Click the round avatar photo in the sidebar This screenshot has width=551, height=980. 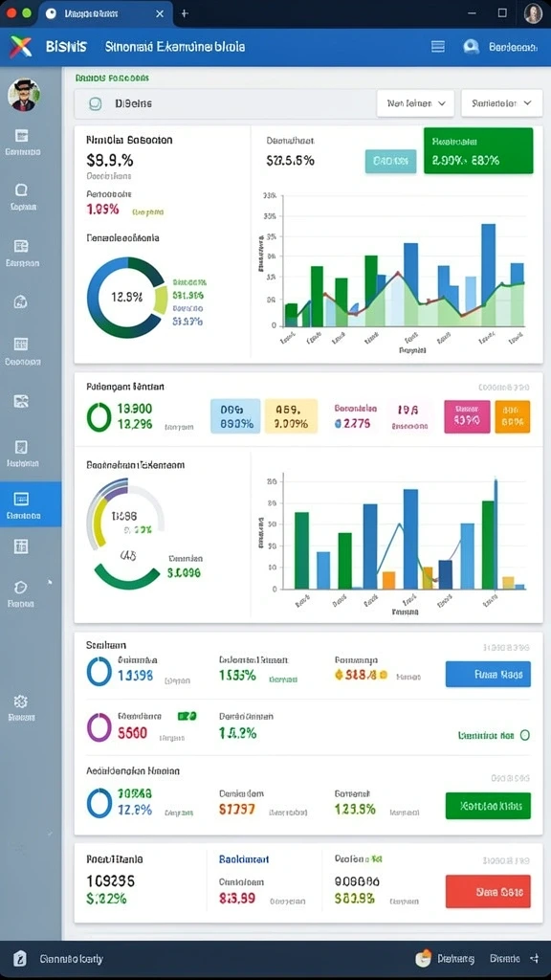coord(24,95)
